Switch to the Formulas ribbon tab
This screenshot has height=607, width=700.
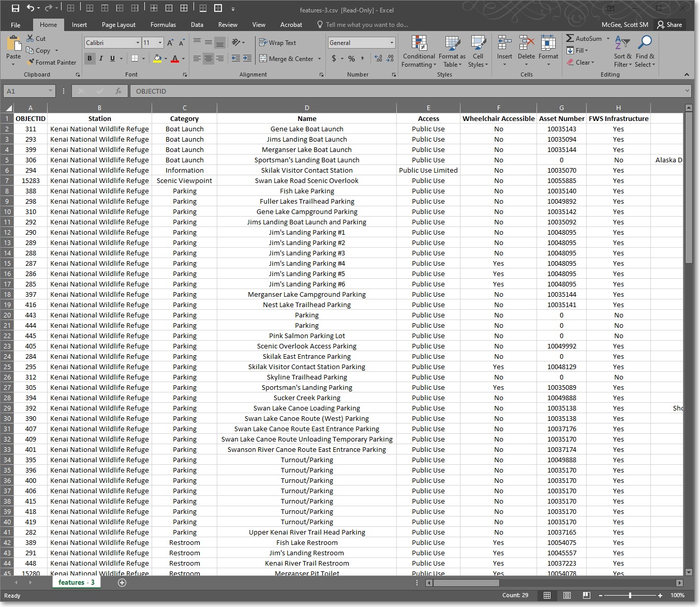(163, 25)
